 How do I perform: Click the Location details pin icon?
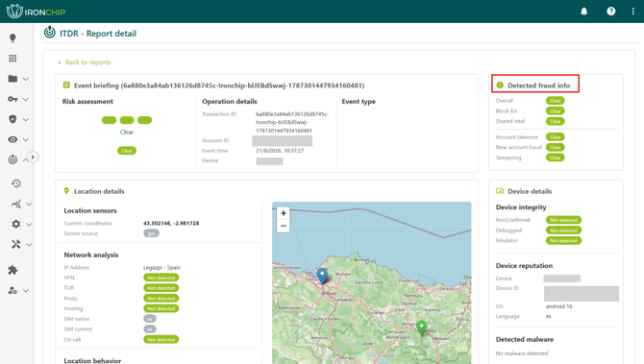point(66,191)
